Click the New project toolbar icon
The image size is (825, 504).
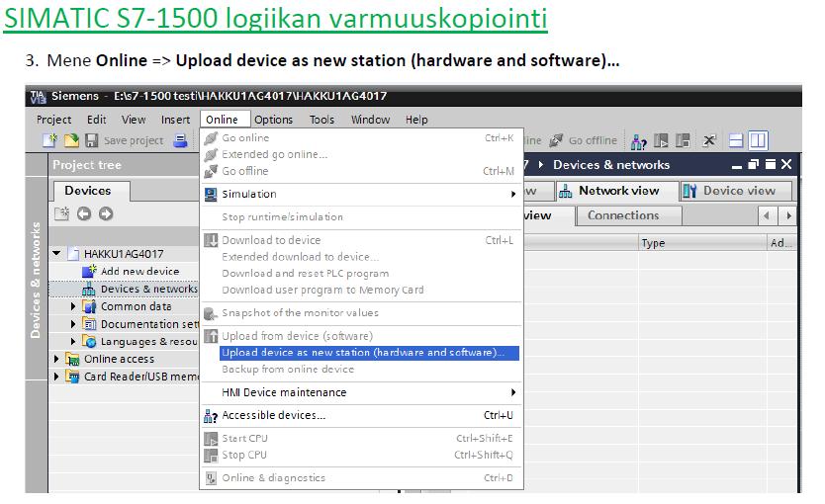click(50, 140)
